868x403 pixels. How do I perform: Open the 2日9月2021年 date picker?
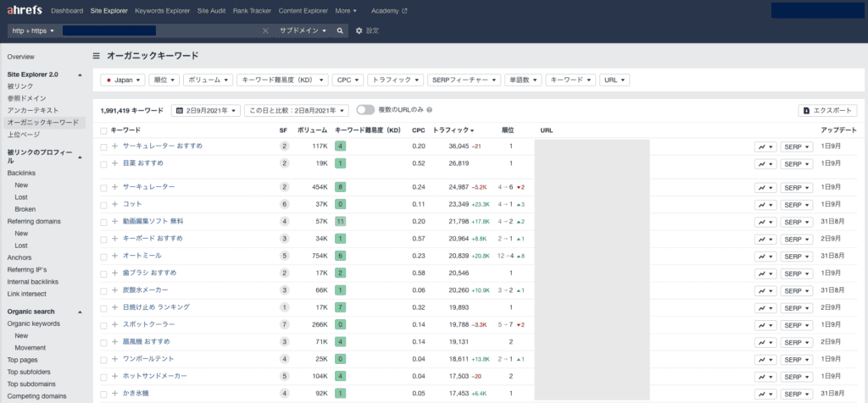[206, 111]
